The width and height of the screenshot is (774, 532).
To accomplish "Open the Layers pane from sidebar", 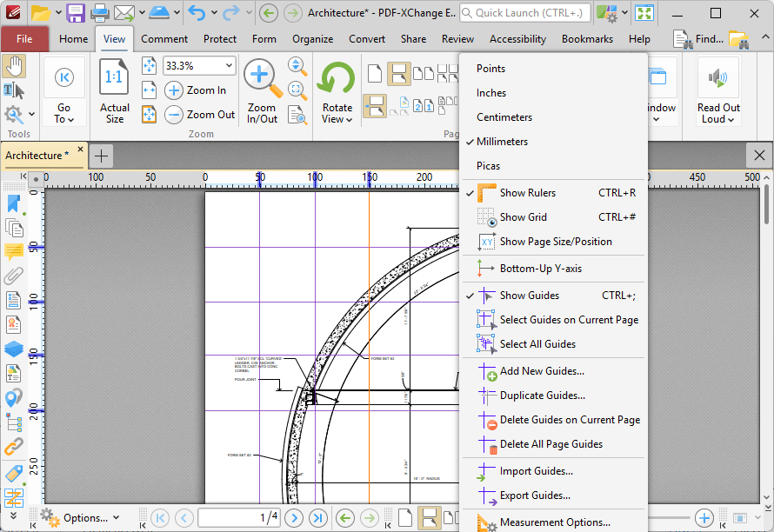I will (x=13, y=349).
